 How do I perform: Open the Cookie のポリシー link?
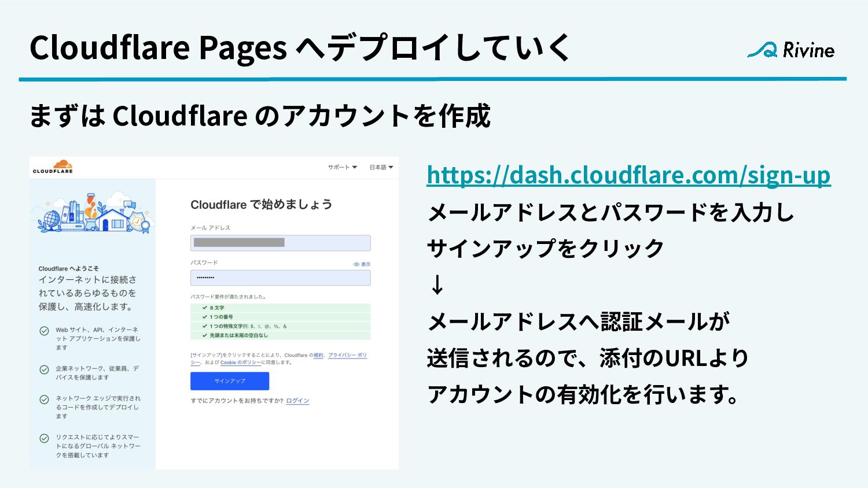(240, 363)
